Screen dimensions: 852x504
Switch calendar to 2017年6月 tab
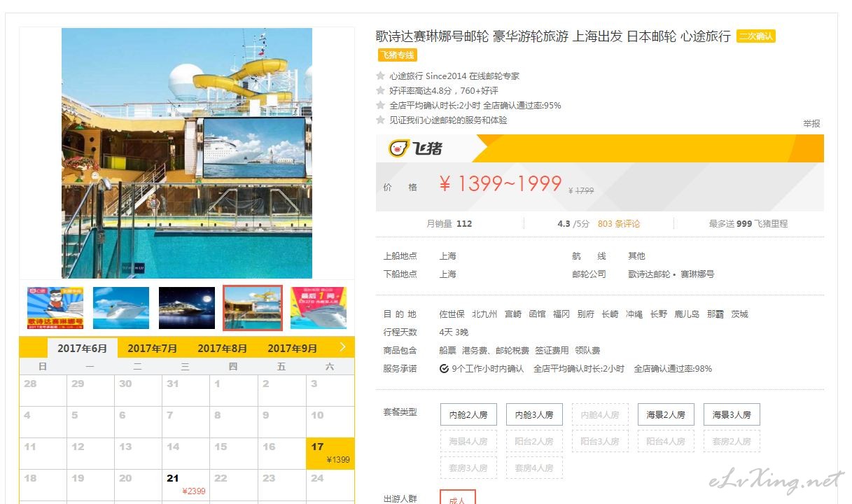point(83,349)
